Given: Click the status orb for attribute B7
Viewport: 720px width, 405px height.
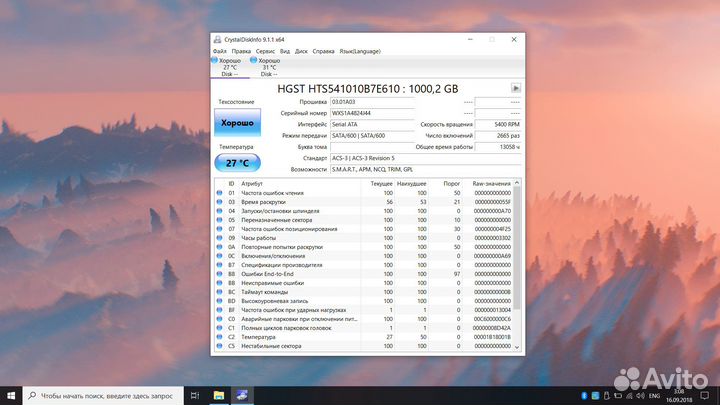Looking at the screenshot, I should pos(219,264).
